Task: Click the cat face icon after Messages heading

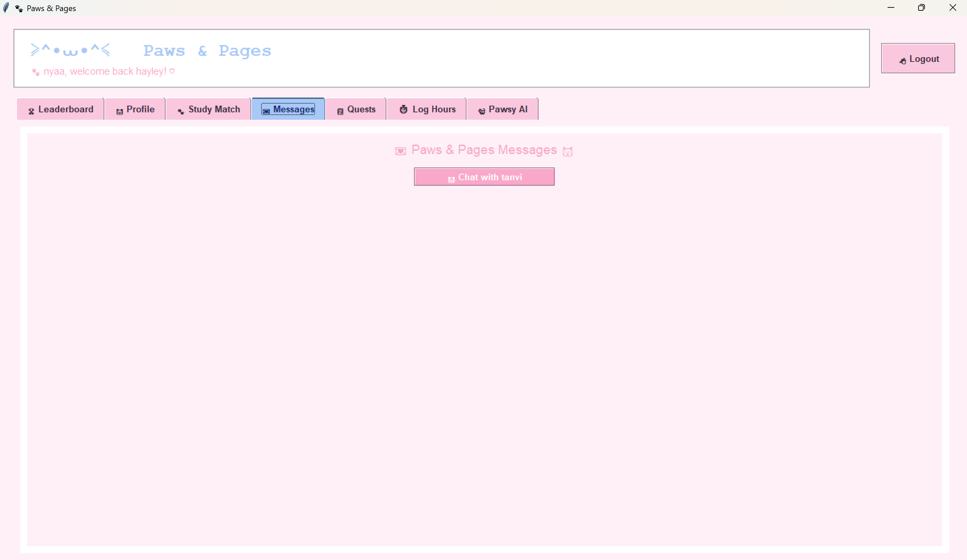Action: (567, 151)
